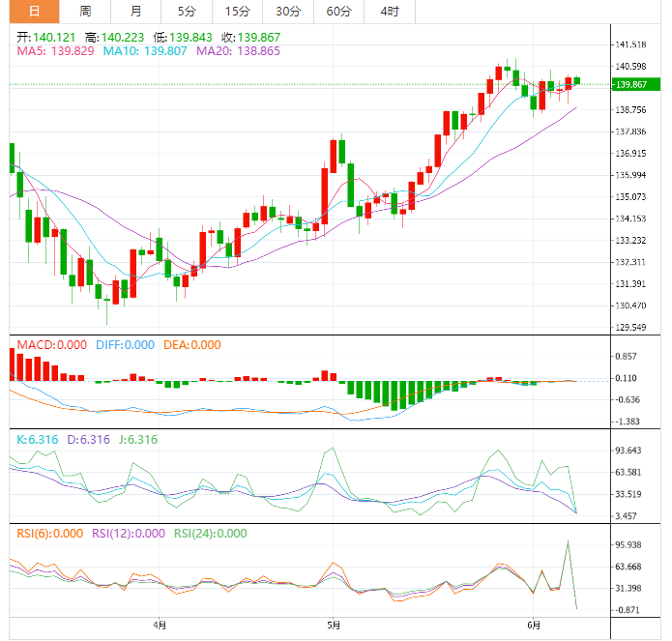
Task: Switch to the 4时 interval tab
Action: click(390, 12)
